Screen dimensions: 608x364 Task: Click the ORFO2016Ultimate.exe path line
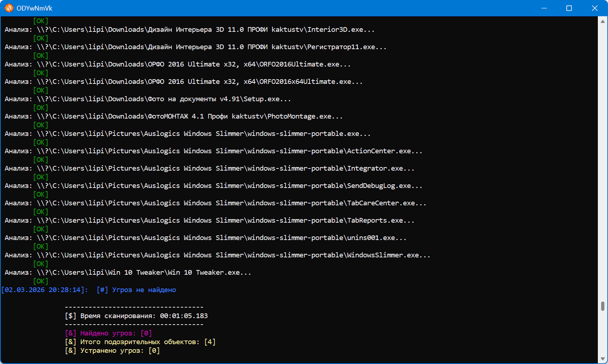177,64
